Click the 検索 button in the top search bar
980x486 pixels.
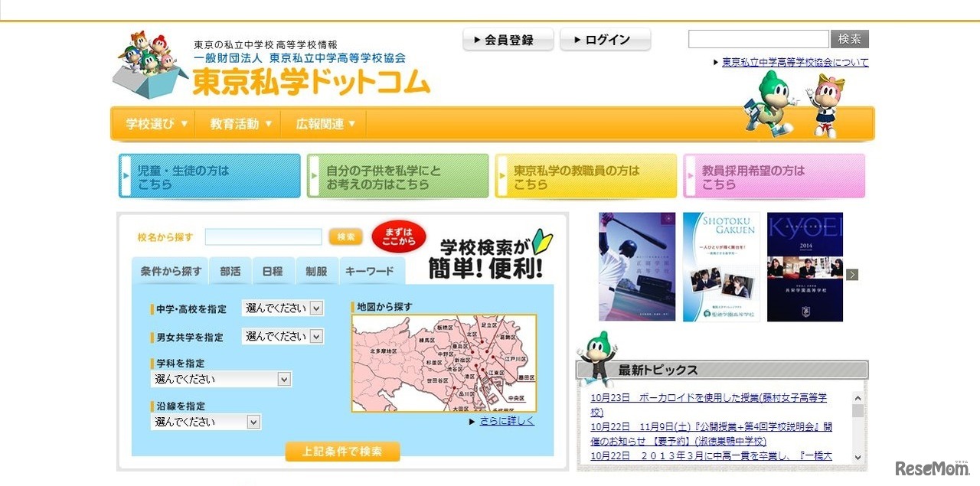point(850,38)
